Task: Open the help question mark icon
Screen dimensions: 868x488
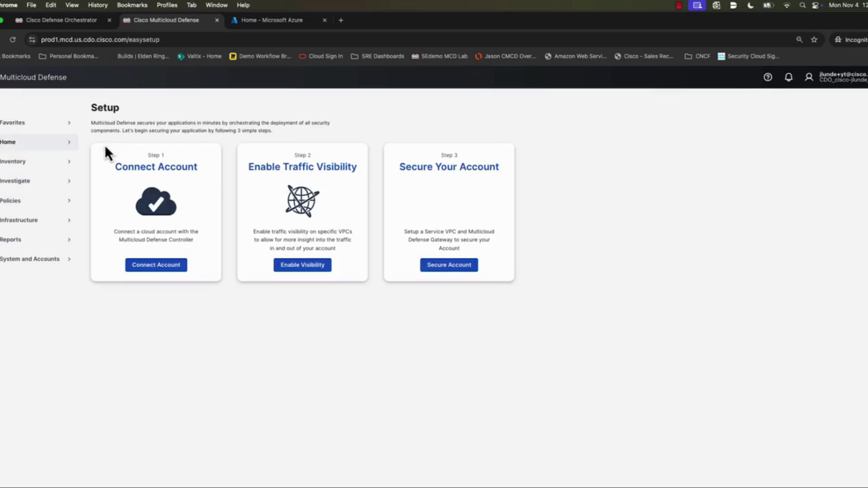Action: point(768,77)
